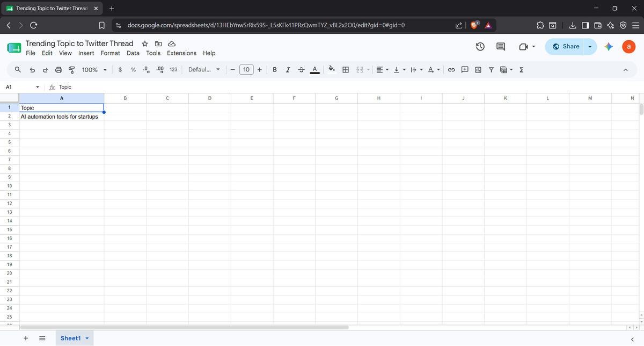Open the borders tool

click(x=346, y=70)
